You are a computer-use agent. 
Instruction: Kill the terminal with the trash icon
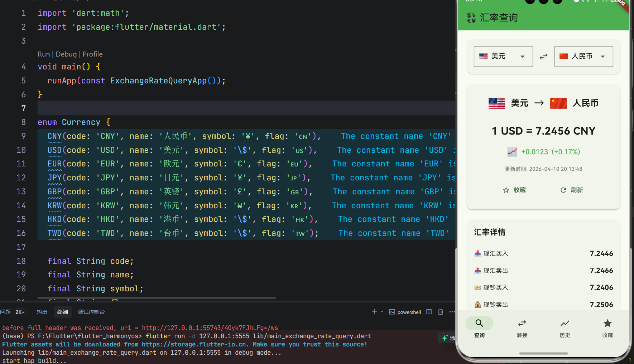[441, 312]
